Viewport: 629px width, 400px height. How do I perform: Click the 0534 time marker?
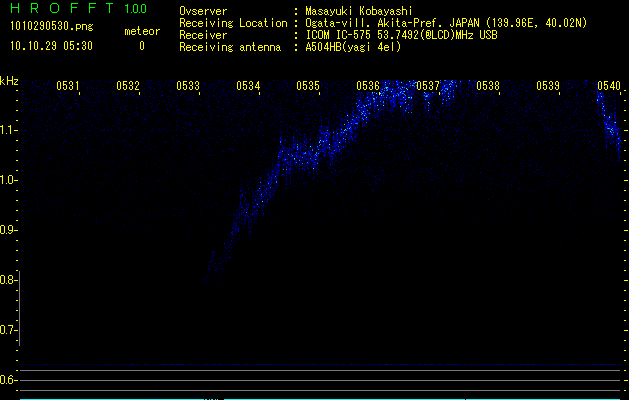point(248,86)
